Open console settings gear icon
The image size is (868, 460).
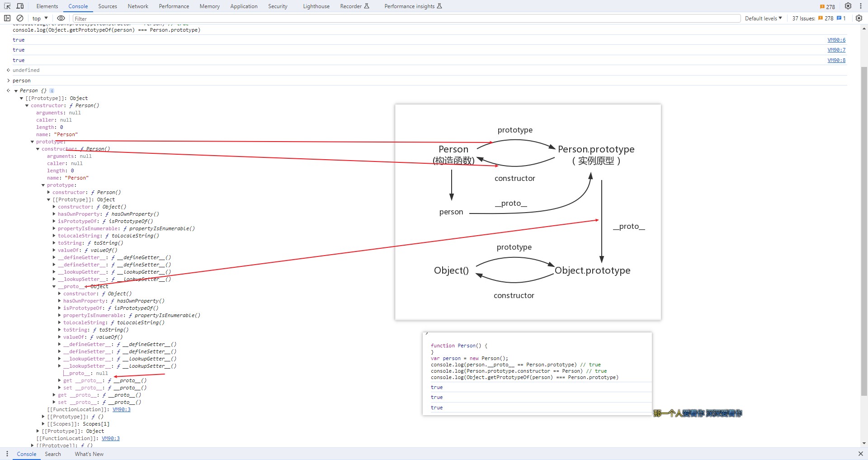(x=859, y=18)
